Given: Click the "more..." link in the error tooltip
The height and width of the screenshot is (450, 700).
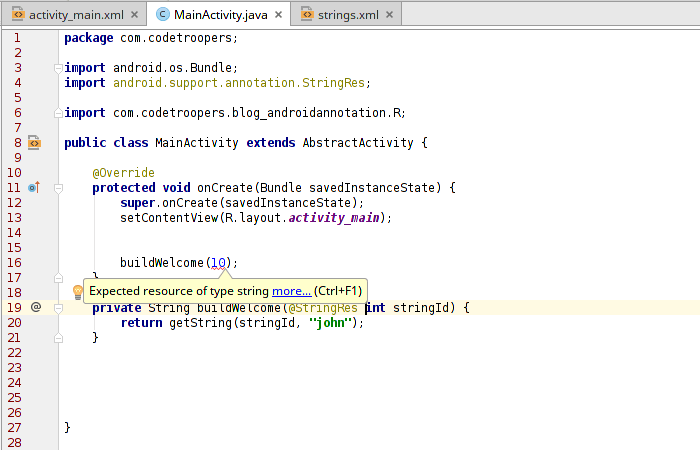Looking at the screenshot, I should [291, 291].
